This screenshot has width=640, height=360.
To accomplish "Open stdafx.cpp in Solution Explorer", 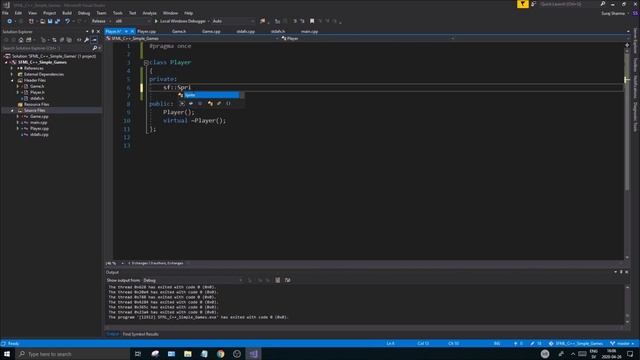I will (39, 134).
